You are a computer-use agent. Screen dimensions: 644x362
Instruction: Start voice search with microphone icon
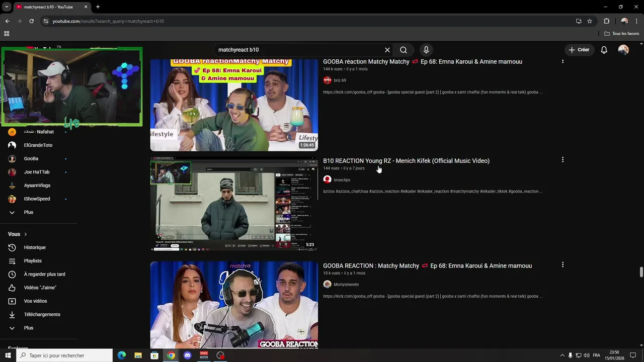[426, 50]
